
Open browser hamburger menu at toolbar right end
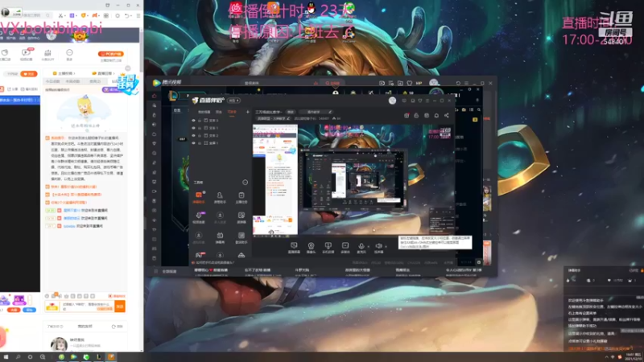pos(138,15)
